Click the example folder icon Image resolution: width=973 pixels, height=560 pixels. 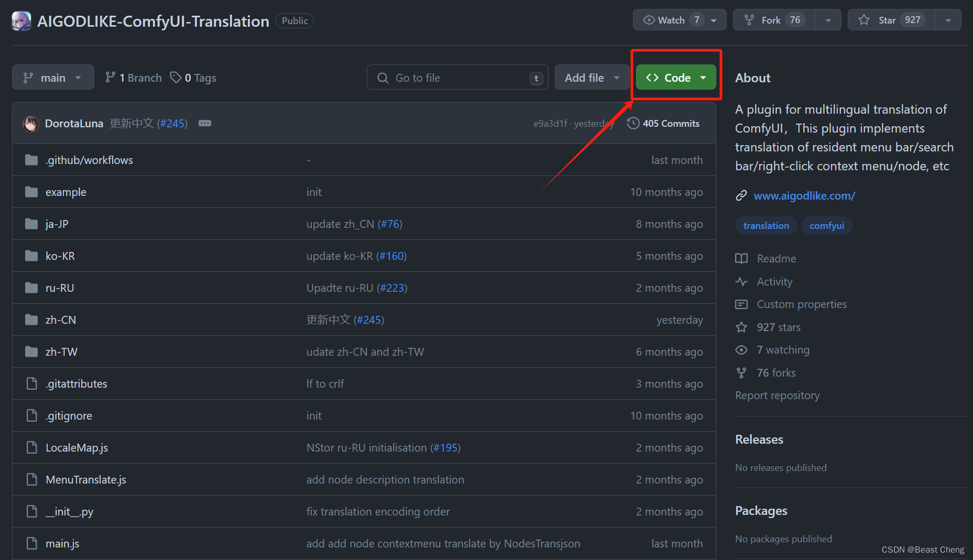tap(31, 192)
